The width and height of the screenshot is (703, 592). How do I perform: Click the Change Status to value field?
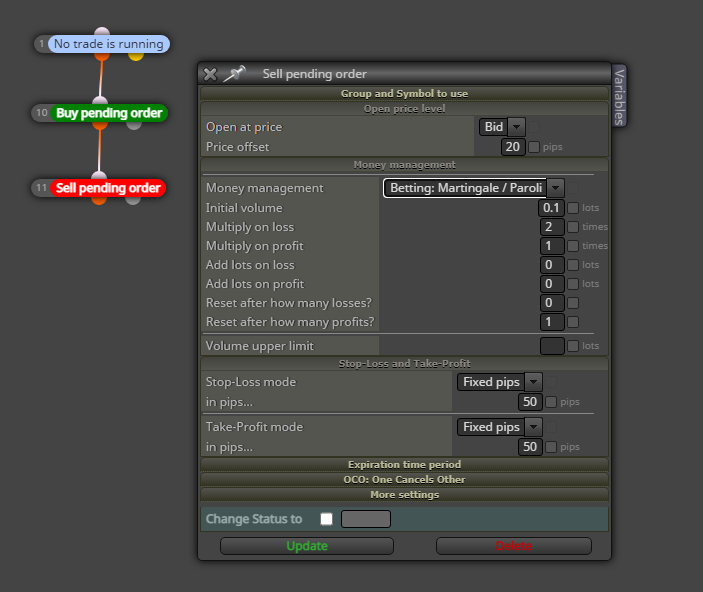(x=366, y=519)
